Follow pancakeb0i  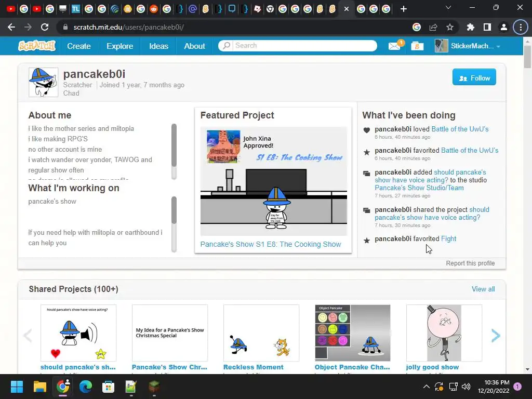pyautogui.click(x=474, y=77)
